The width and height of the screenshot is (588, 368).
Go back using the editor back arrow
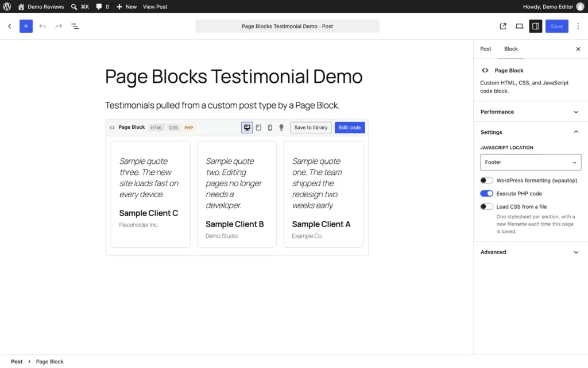click(10, 26)
